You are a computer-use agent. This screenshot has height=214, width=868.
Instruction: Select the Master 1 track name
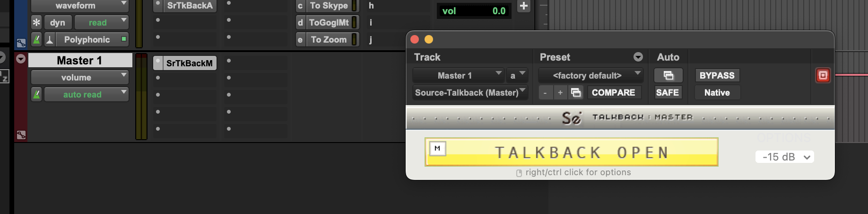click(79, 61)
